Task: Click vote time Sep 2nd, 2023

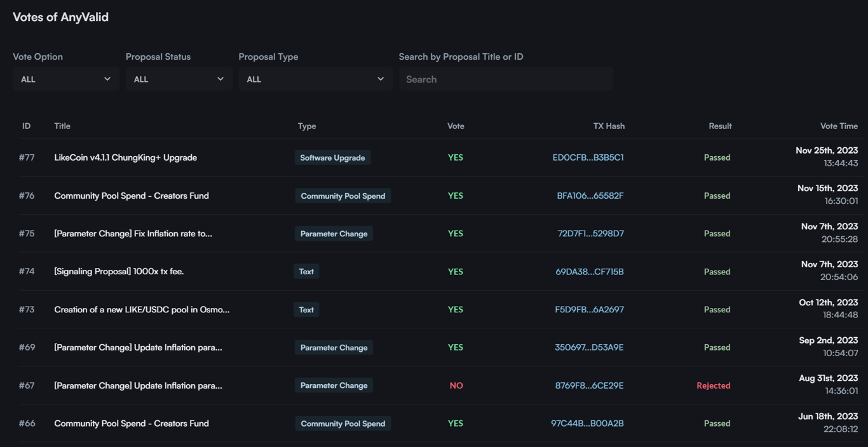Action: tap(829, 340)
